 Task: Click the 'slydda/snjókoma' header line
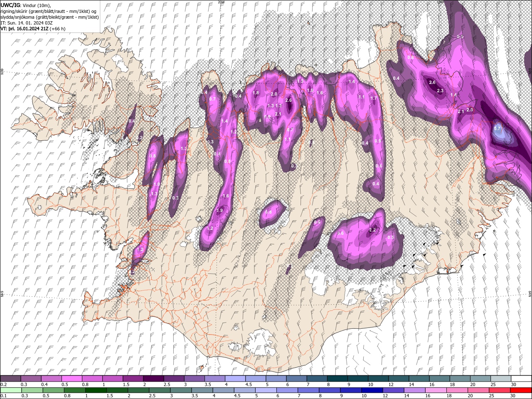50,17
